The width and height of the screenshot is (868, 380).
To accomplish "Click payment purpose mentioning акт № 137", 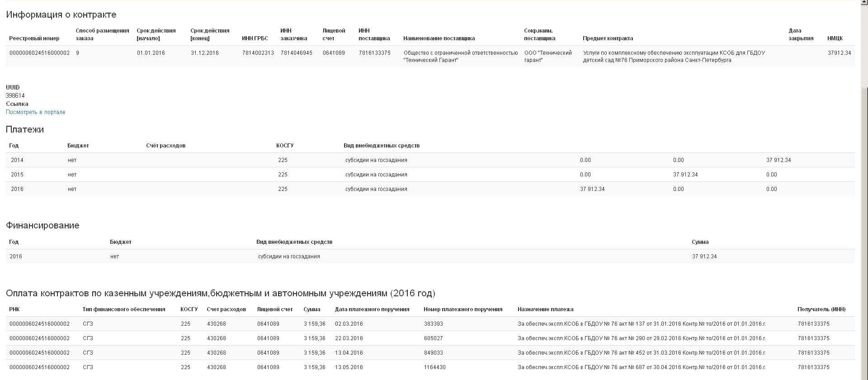I will click(x=642, y=324).
